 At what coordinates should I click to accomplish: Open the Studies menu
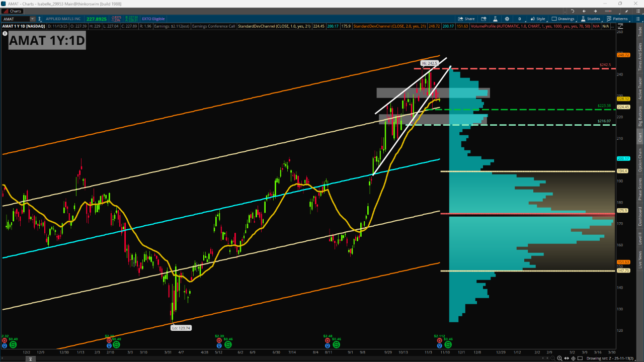pyautogui.click(x=591, y=19)
